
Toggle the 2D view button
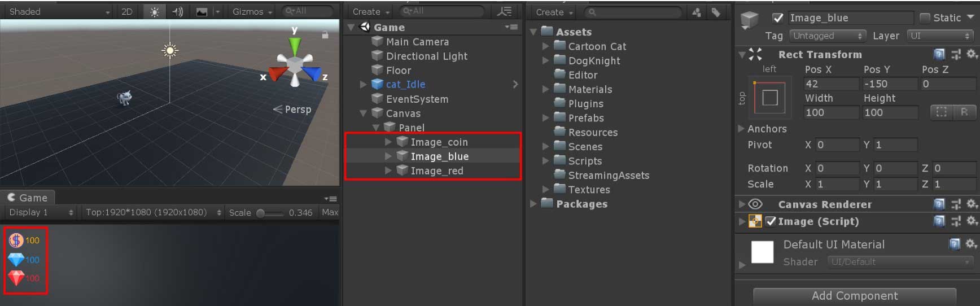coord(127,11)
